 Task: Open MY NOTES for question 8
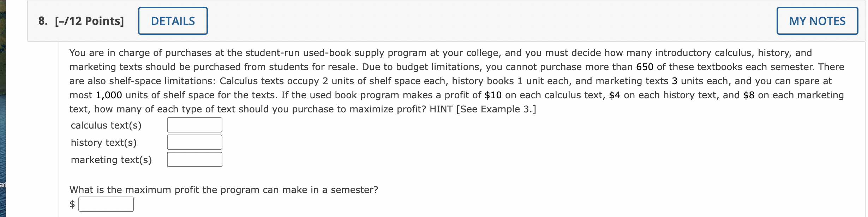818,20
